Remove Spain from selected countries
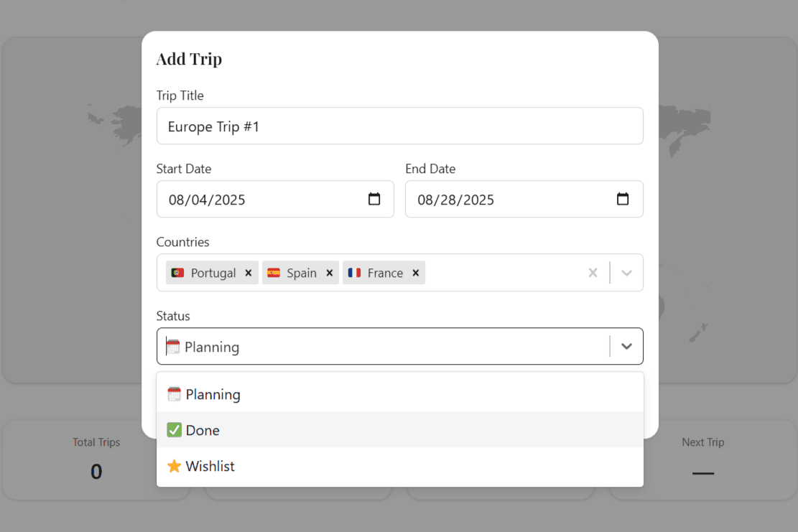Image resolution: width=798 pixels, height=532 pixels. (x=329, y=273)
